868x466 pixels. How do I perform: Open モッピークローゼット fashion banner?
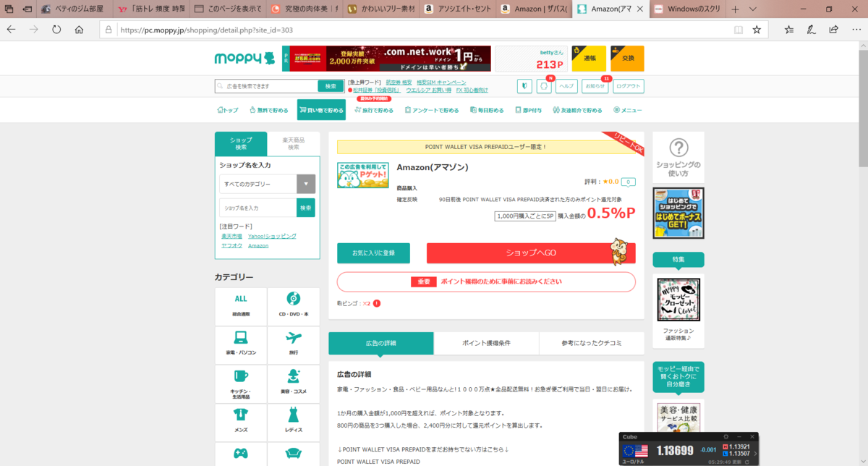[x=678, y=300]
